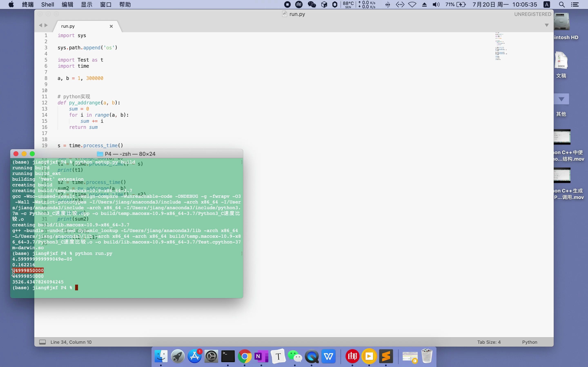Open App Store from the Dock
Viewport: 588px width, 367px height.
click(195, 356)
